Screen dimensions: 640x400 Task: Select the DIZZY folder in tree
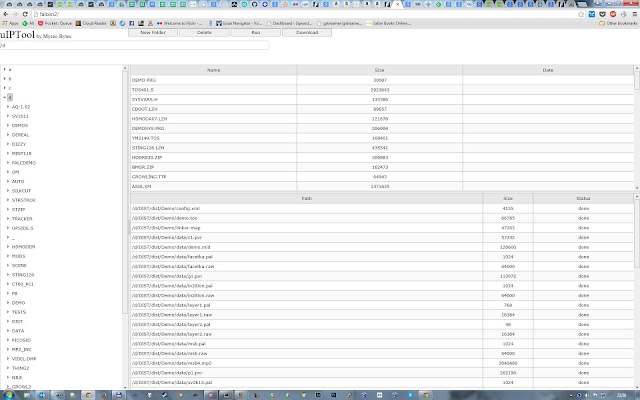click(x=19, y=144)
